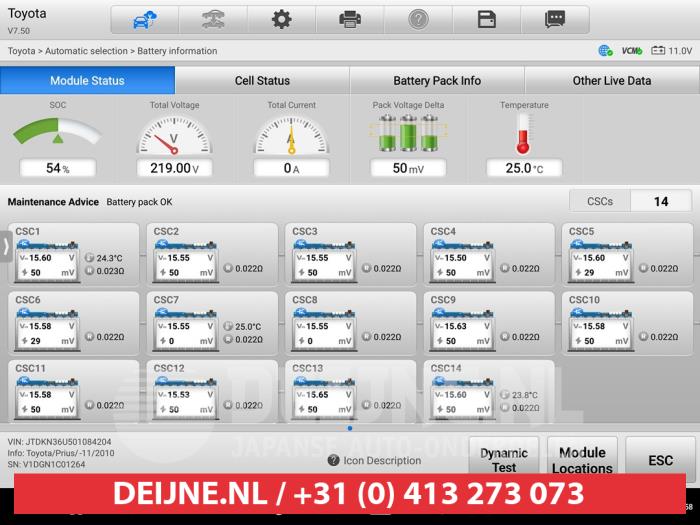Click Temperature value 25.0 °C
This screenshot has width=700, height=525.
pos(524,168)
